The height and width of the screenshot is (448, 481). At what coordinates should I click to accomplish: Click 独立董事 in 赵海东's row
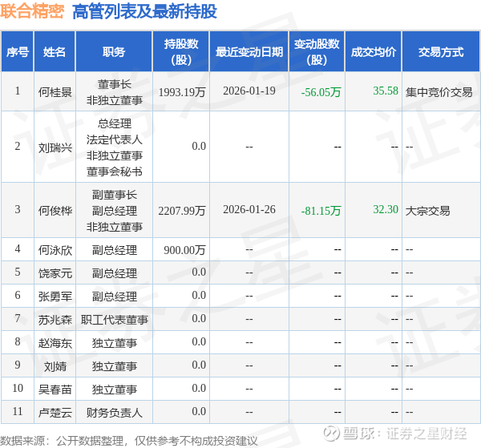pyautogui.click(x=114, y=343)
